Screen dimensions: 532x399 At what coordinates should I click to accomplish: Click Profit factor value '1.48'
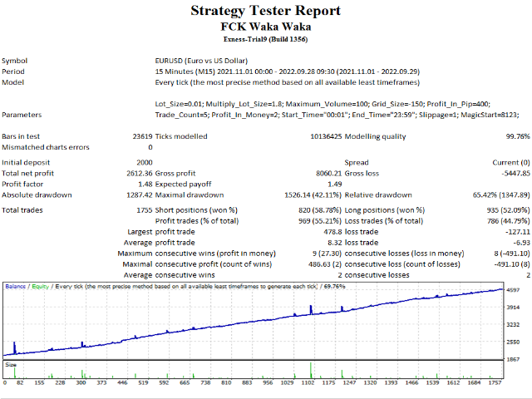(145, 185)
